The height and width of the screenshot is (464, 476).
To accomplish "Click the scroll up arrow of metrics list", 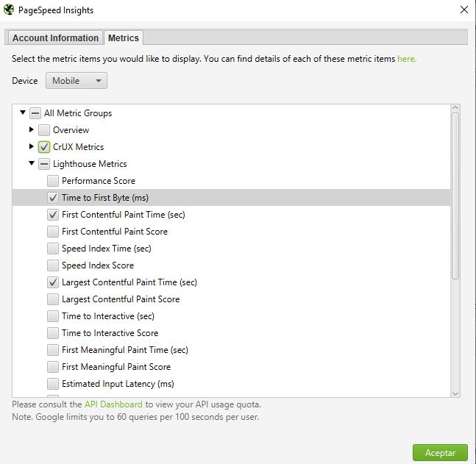I will pos(455,108).
